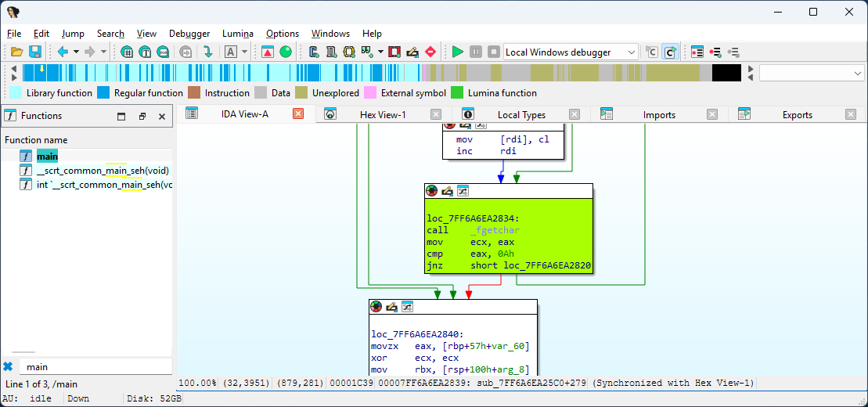Close the Local Types tab
The image size is (868, 407).
click(574, 114)
